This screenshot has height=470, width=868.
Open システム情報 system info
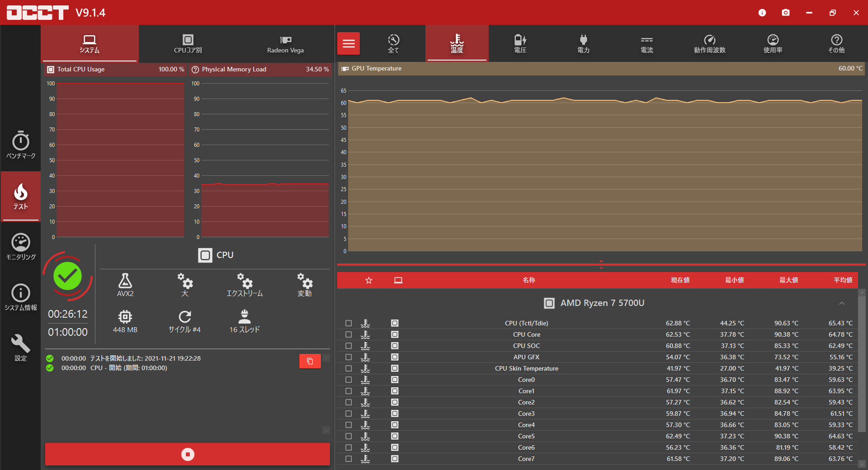[x=21, y=297]
